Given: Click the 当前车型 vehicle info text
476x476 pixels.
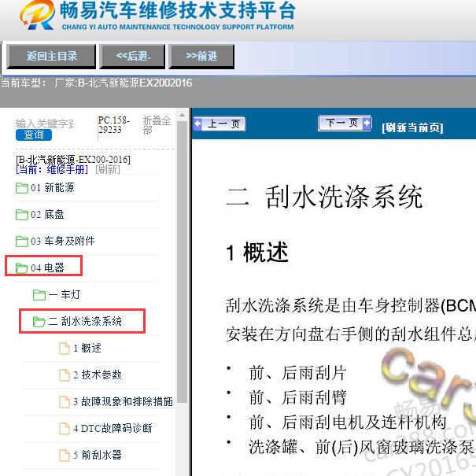Looking at the screenshot, I should [x=96, y=83].
